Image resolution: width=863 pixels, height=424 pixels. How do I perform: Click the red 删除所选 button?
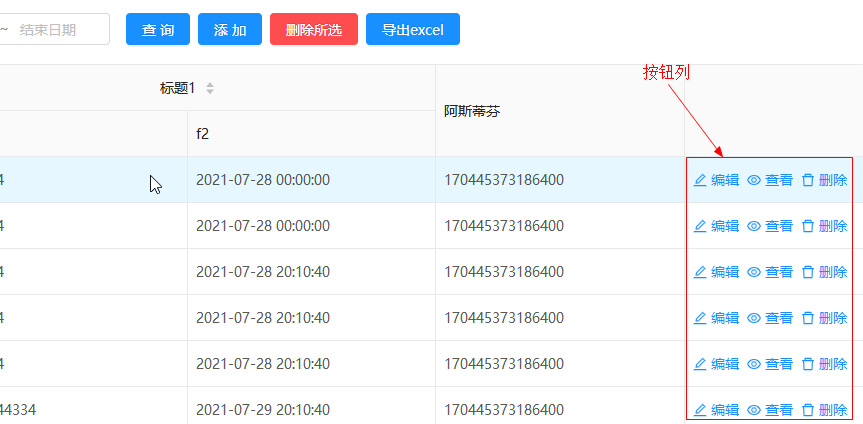coord(314,29)
